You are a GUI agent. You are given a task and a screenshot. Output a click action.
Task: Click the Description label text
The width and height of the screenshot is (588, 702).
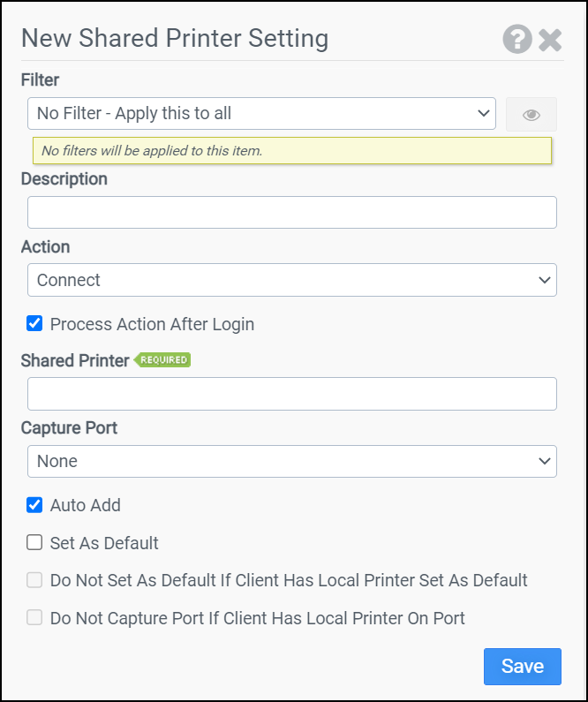click(x=64, y=179)
